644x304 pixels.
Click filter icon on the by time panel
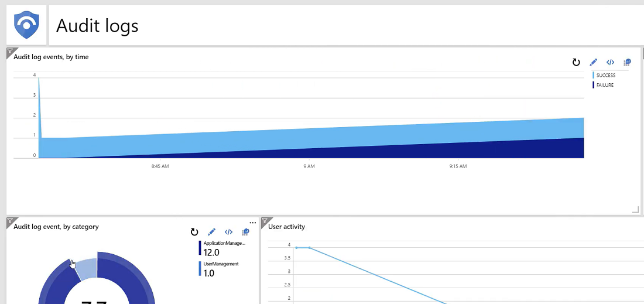pos(10,52)
